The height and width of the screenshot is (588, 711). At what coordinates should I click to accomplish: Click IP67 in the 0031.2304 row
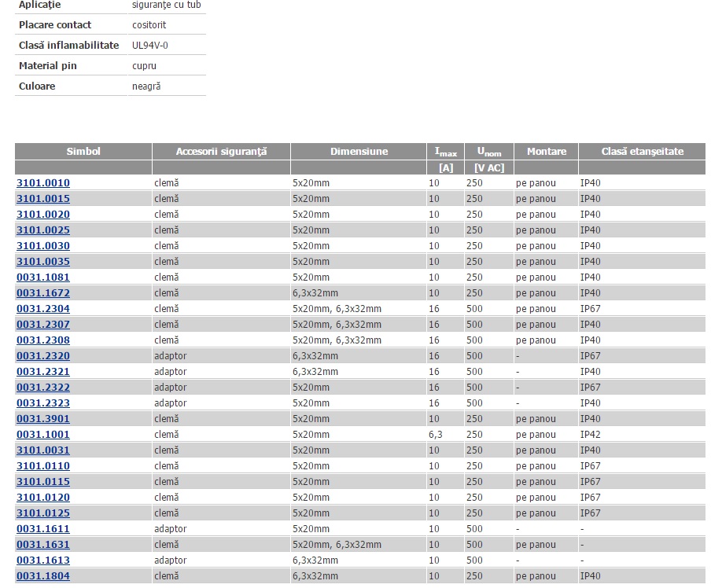pos(591,309)
